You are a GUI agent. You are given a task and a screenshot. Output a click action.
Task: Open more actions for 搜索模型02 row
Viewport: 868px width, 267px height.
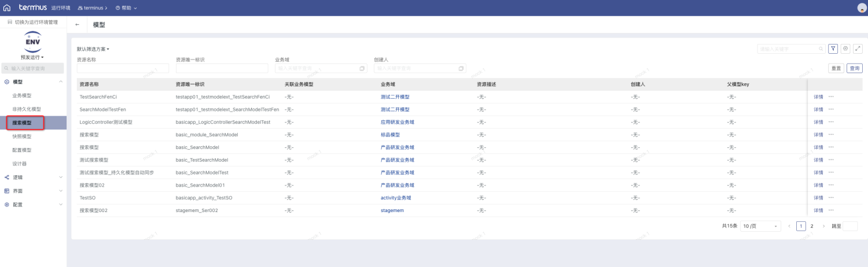[x=831, y=186]
